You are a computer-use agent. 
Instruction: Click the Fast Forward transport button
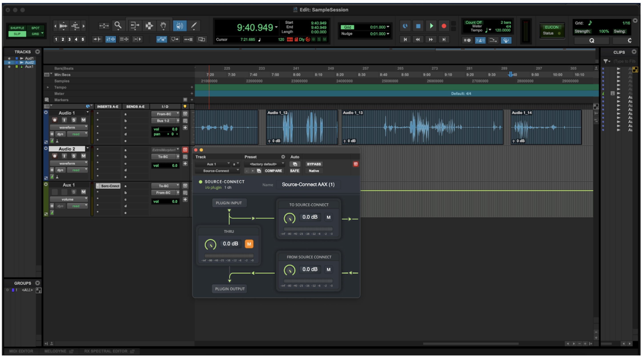tap(431, 39)
